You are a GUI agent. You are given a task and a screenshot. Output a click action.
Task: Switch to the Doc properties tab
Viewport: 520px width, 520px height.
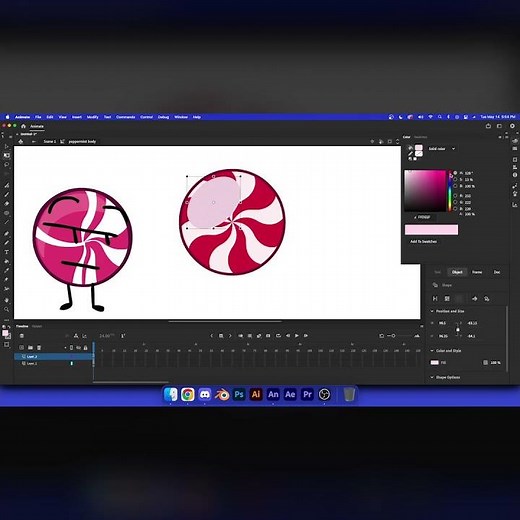pyautogui.click(x=497, y=272)
